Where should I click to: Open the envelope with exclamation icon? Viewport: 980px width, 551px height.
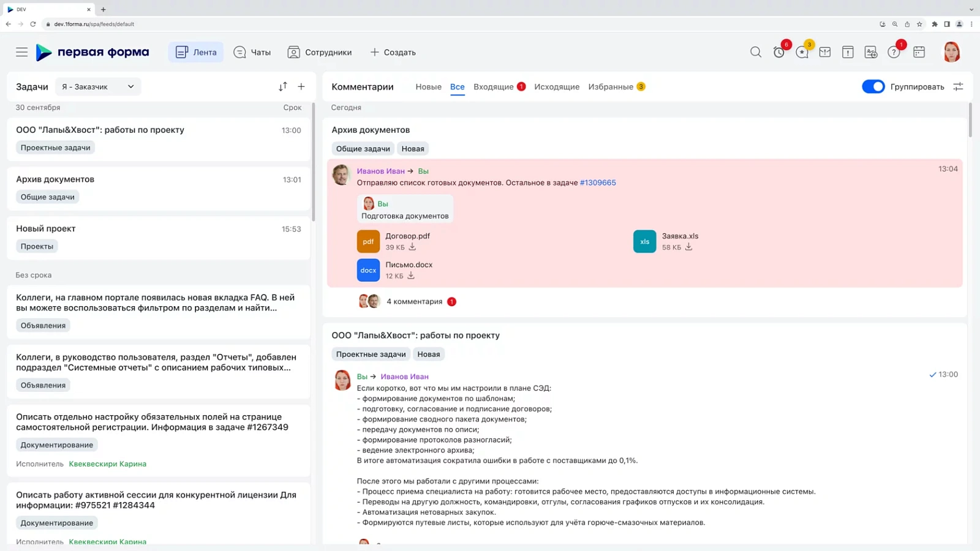(825, 52)
